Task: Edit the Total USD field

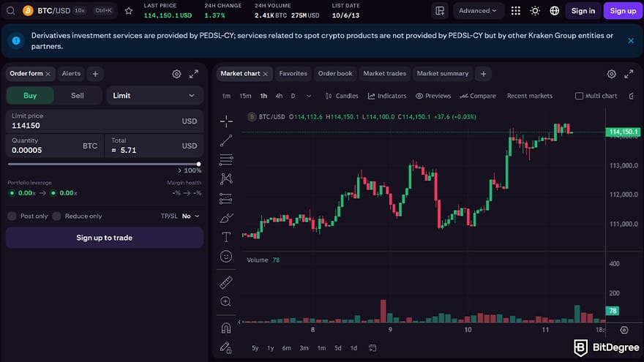Action: [154, 146]
